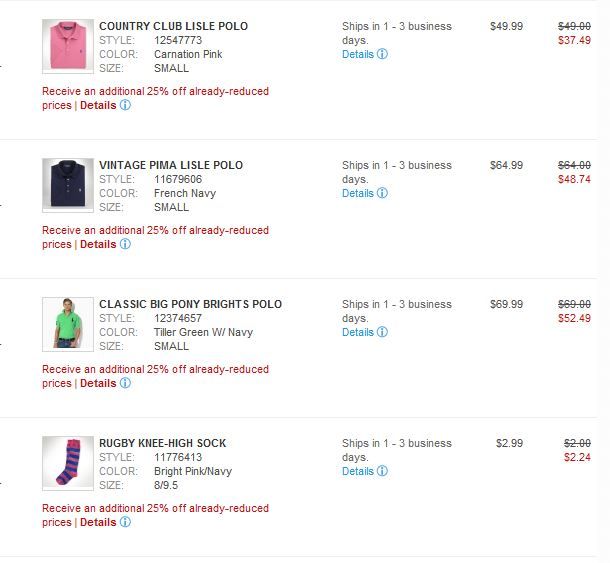The image size is (610, 563).
Task: Open the Rugby Knee-High Sock product title
Action: coord(162,443)
